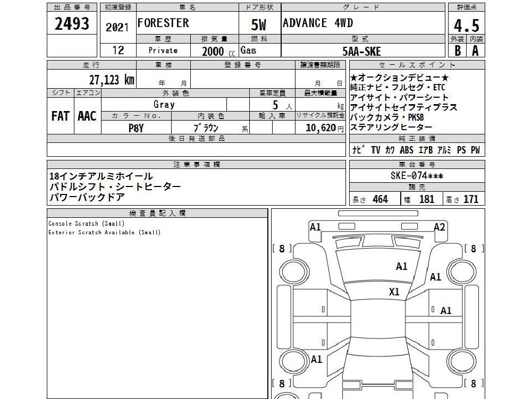Click the air conditioner code AAC
Viewport: 532px width, 399px height.
(87, 116)
